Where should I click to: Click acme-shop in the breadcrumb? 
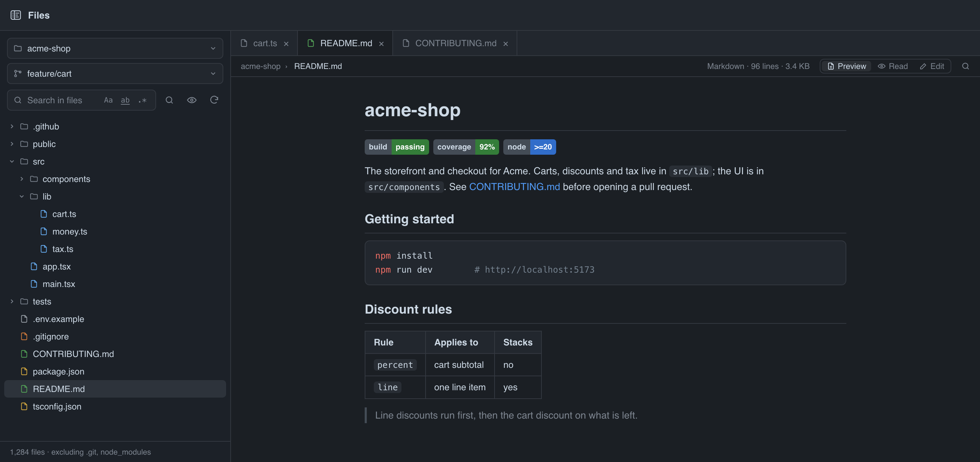click(261, 66)
